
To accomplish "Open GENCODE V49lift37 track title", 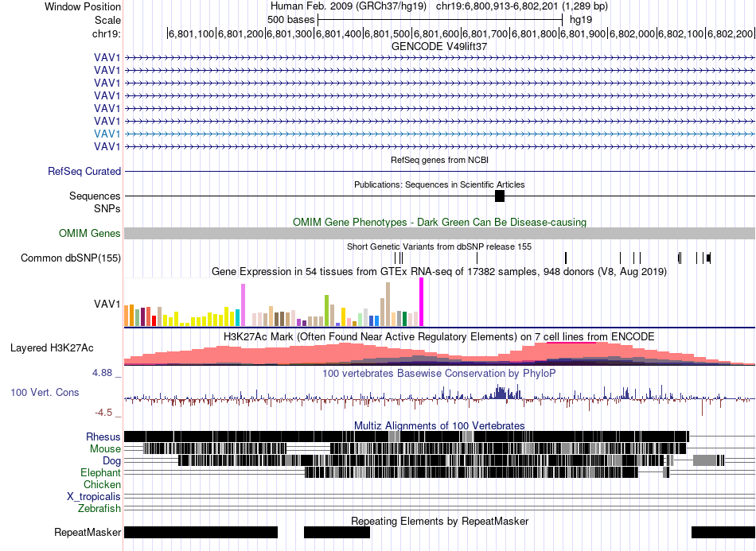I will [439, 47].
